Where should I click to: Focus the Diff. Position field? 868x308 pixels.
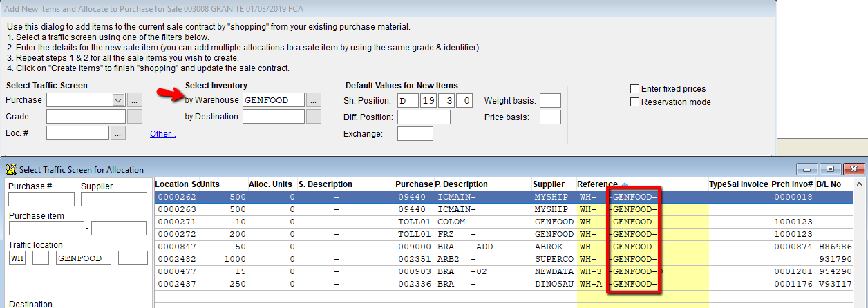click(x=424, y=117)
